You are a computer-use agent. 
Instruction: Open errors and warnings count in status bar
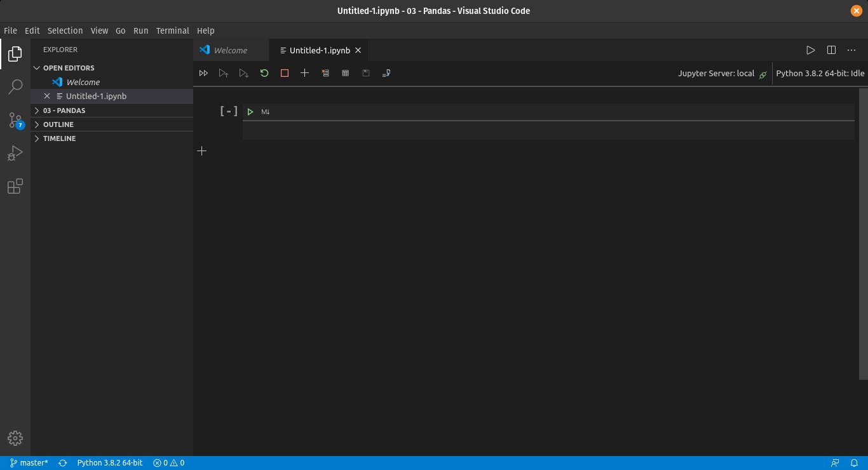click(168, 463)
